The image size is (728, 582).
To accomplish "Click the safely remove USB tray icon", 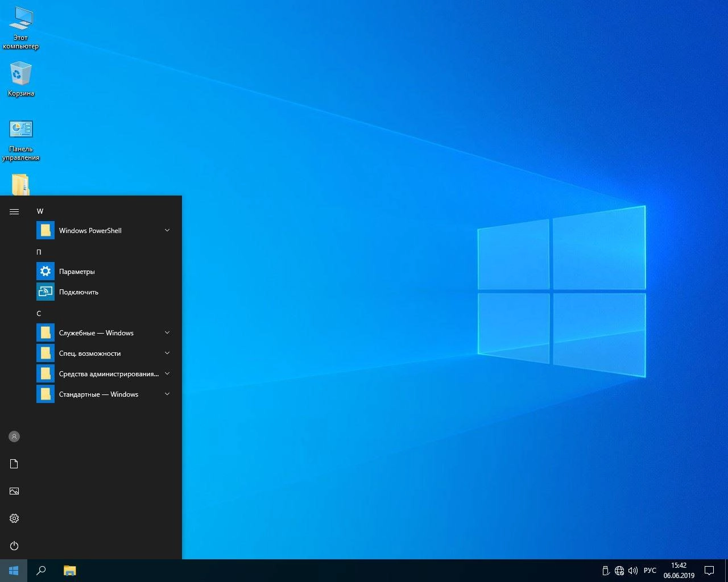I will click(606, 571).
